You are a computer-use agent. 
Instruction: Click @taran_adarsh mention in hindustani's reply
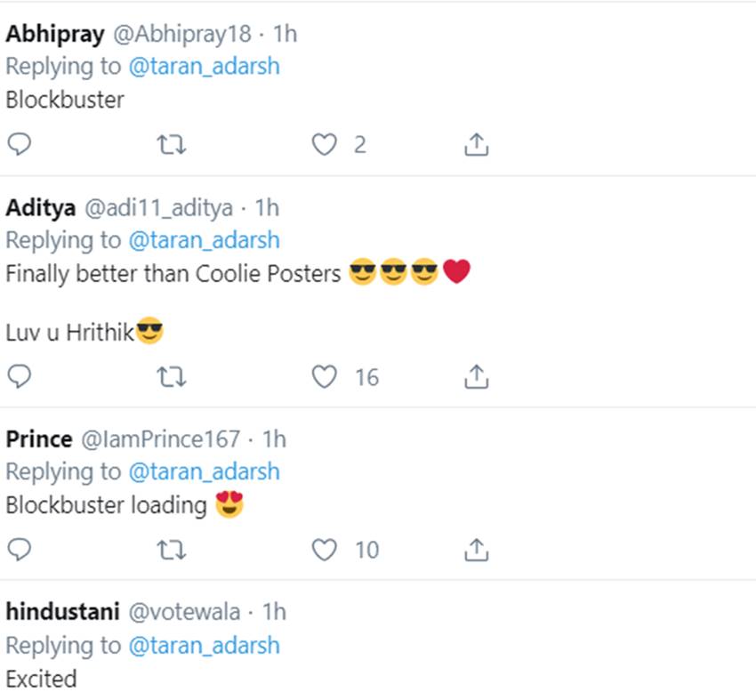(204, 645)
